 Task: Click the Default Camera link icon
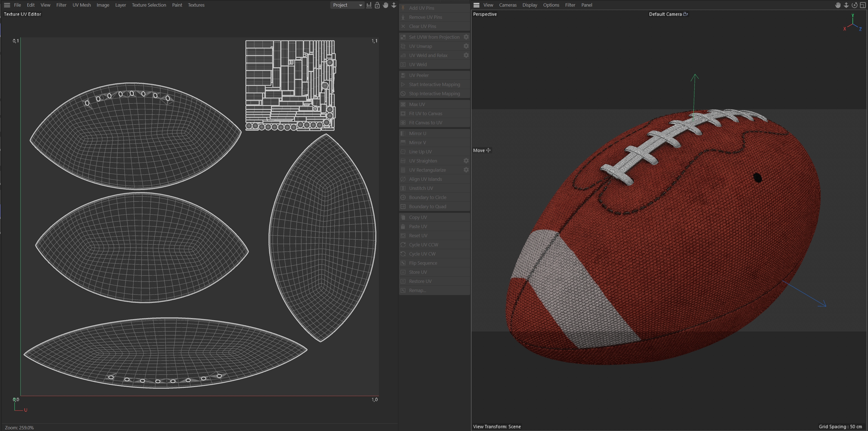[x=685, y=14]
